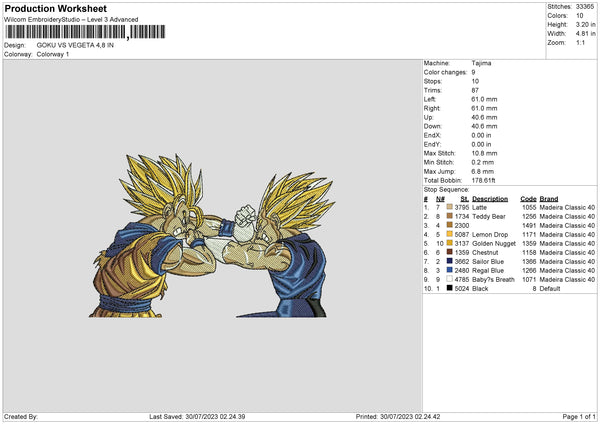Click the 'Colorway 1' value
Screen dimensions: 600x424
tap(53, 54)
